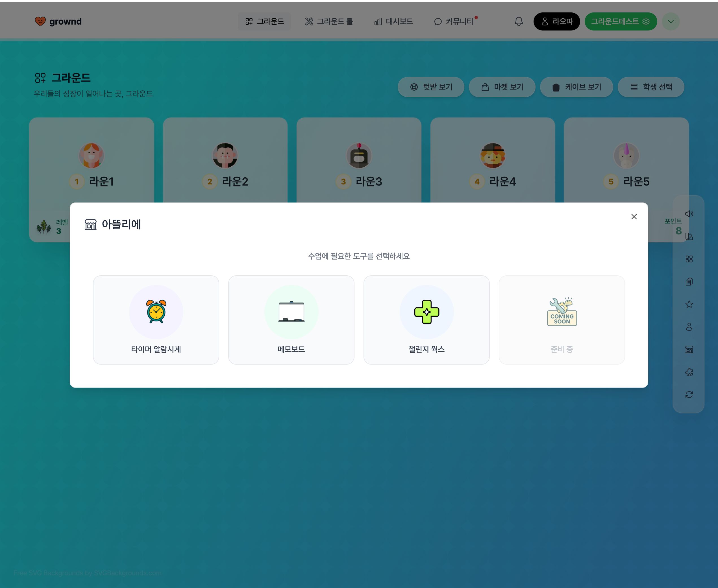Click the 학생 선택 button
The image size is (718, 588).
point(650,87)
